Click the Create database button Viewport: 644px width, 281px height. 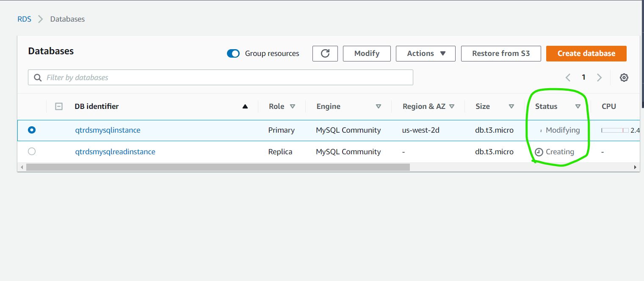coord(586,53)
